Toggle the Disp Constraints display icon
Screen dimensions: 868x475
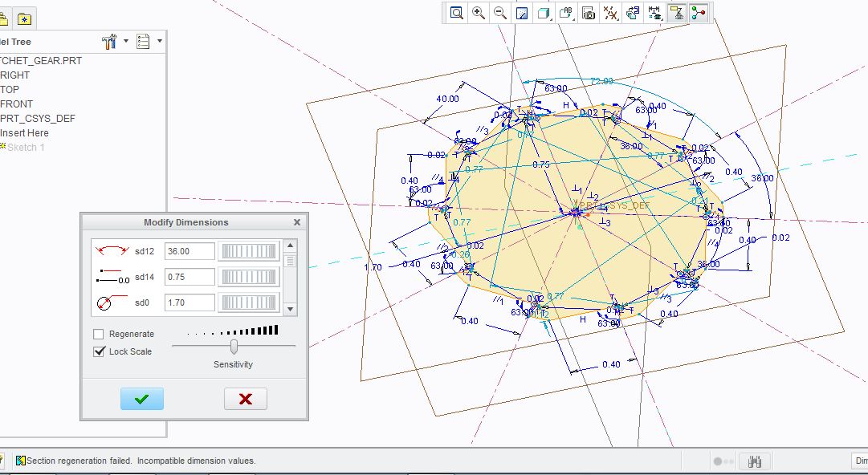click(x=676, y=14)
